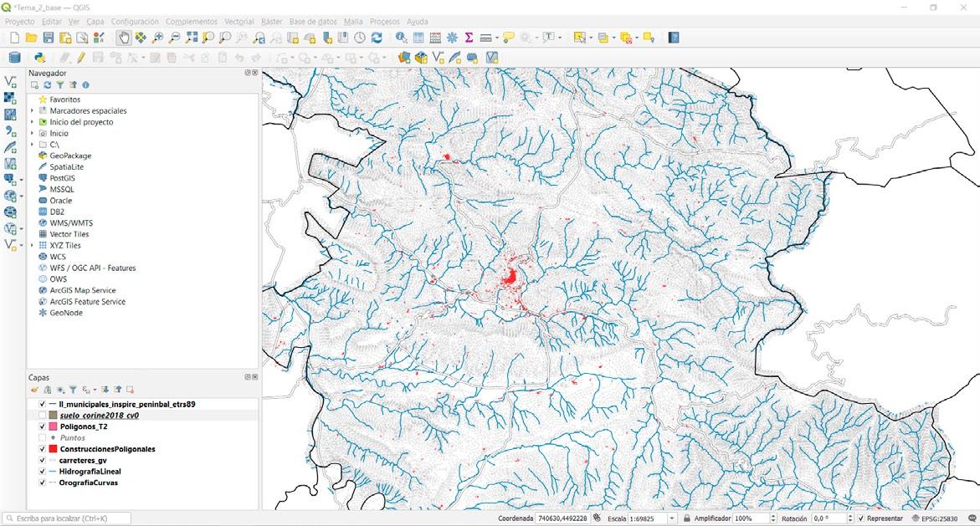980x526 pixels.
Task: Collapse all items in Navegador panel
Action: (x=73, y=85)
